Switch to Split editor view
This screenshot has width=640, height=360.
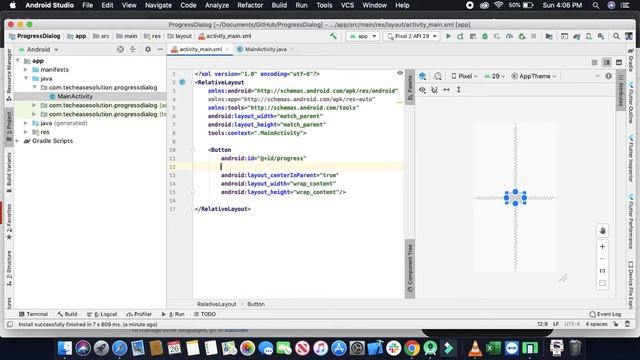(x=607, y=62)
